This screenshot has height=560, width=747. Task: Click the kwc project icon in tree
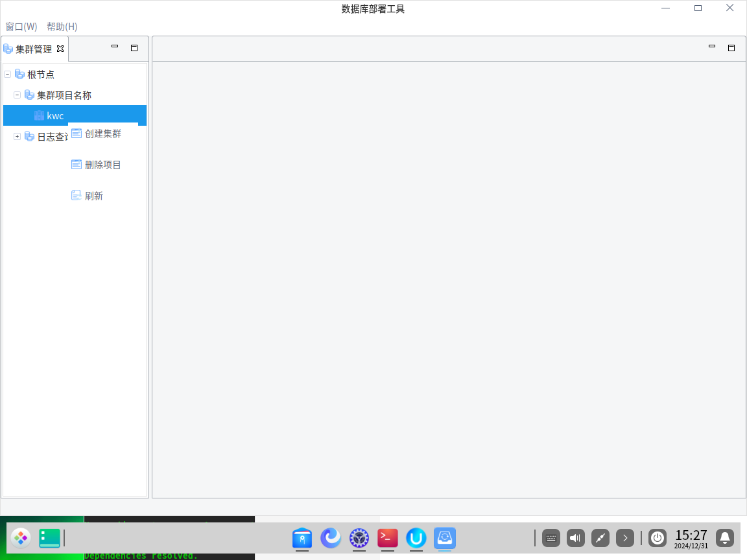(40, 116)
